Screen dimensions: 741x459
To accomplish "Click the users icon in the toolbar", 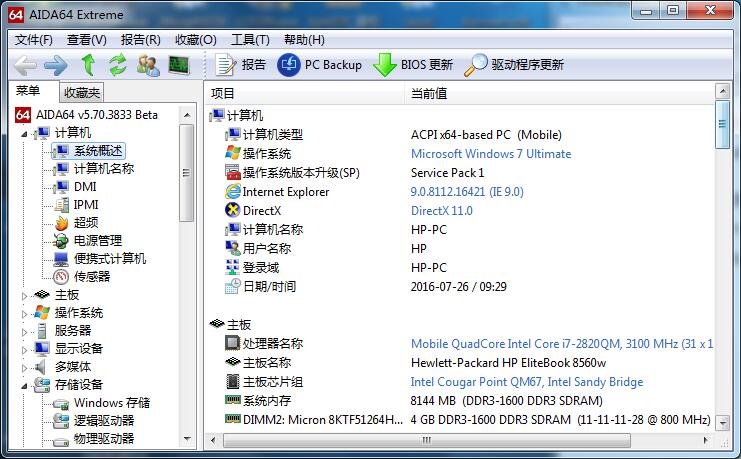I will [148, 65].
